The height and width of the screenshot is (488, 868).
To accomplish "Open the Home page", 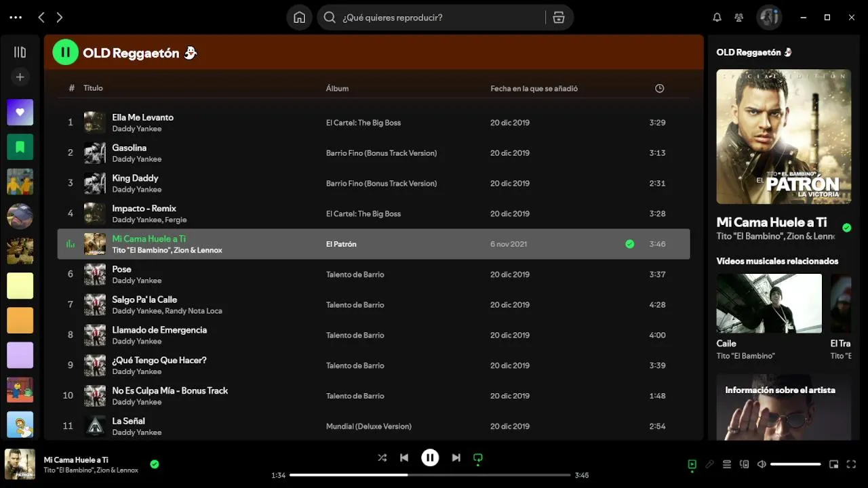I will (299, 18).
